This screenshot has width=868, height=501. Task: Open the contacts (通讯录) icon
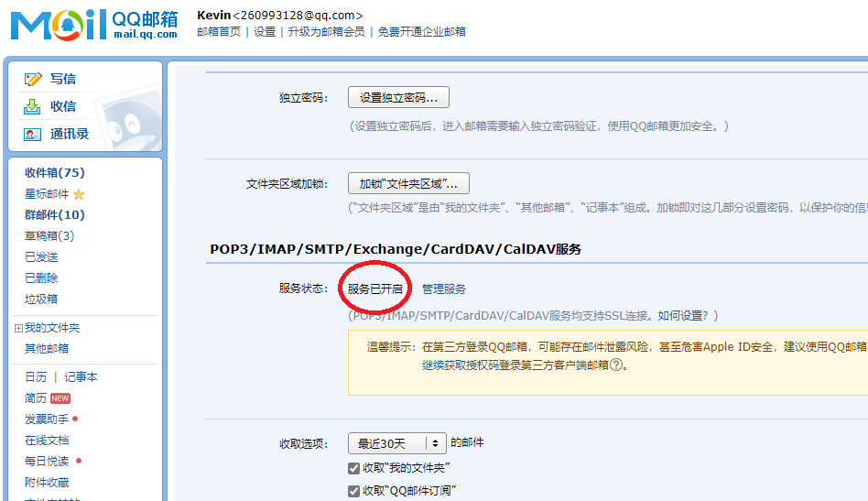pyautogui.click(x=34, y=134)
